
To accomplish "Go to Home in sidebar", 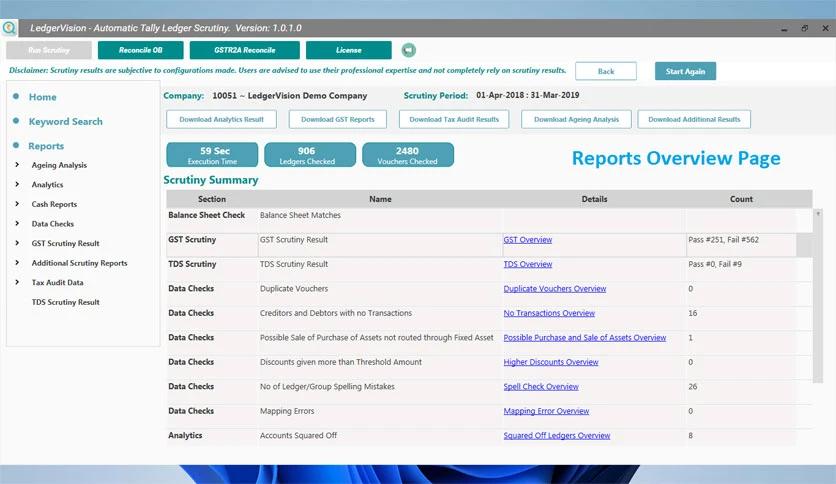I will [x=43, y=97].
